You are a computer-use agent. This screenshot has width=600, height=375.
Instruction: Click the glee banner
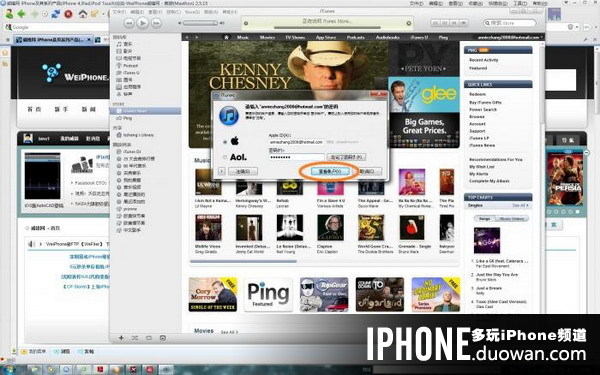click(x=424, y=94)
